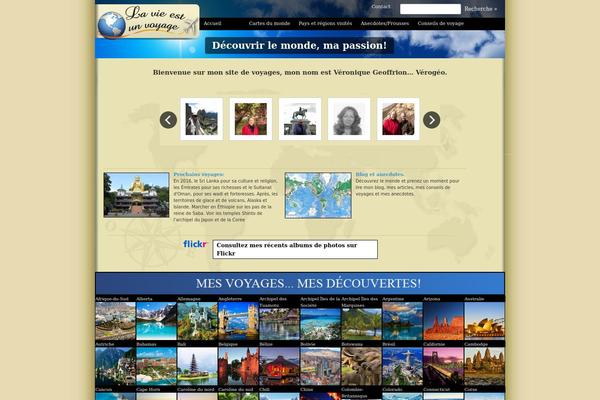Image resolution: width=600 pixels, height=400 pixels.
Task: Open the Argentine destination thumbnail
Action: tap(402, 321)
